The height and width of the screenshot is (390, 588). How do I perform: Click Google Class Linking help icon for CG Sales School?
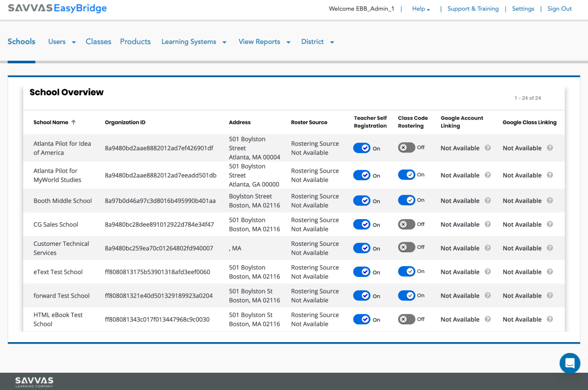click(550, 224)
